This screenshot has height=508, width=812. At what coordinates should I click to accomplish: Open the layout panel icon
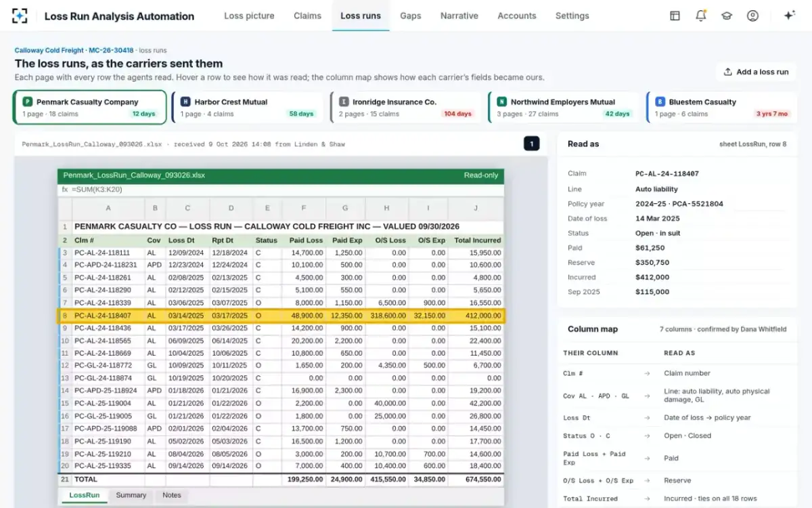(675, 16)
